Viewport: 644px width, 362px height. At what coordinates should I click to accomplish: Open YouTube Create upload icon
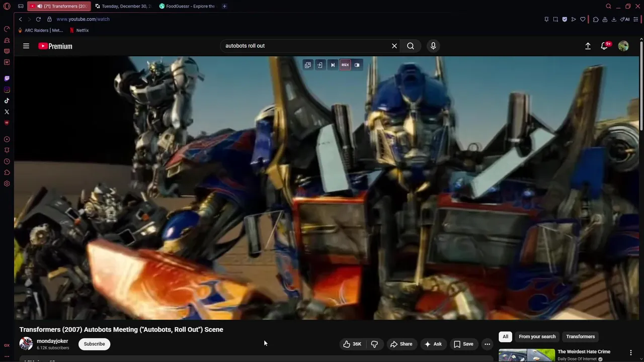tap(588, 46)
